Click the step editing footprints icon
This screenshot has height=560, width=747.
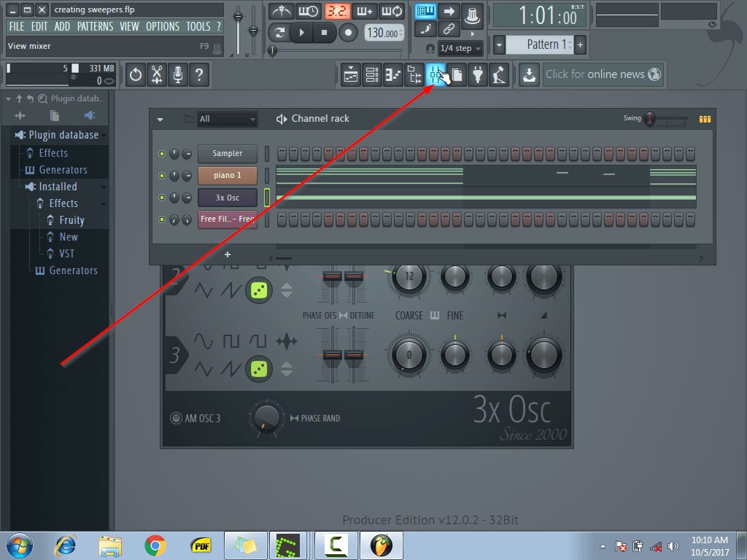pyautogui.click(x=425, y=29)
